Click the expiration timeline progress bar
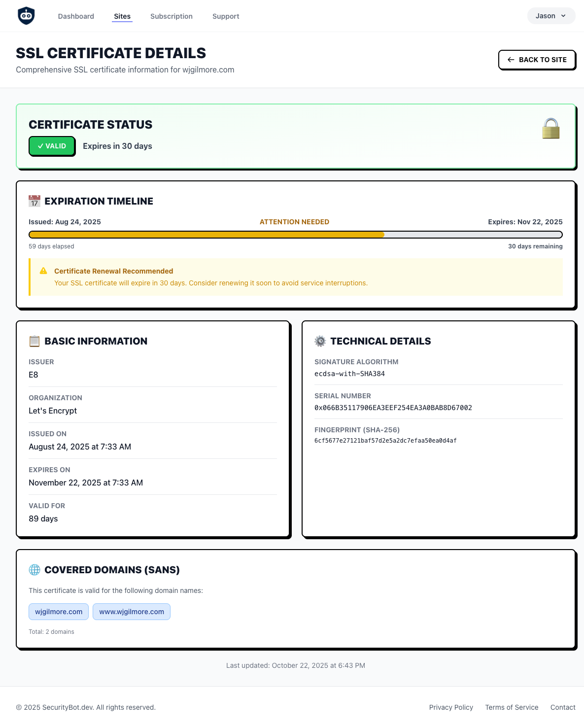 295,235
